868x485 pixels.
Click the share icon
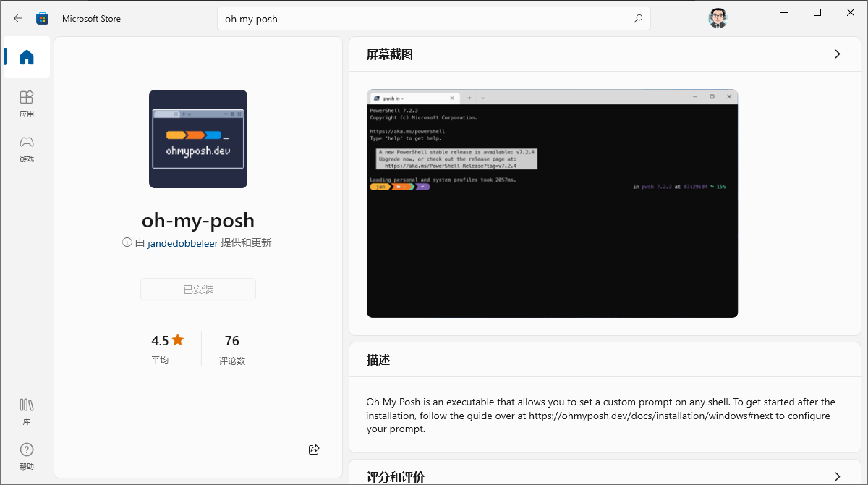coord(314,450)
